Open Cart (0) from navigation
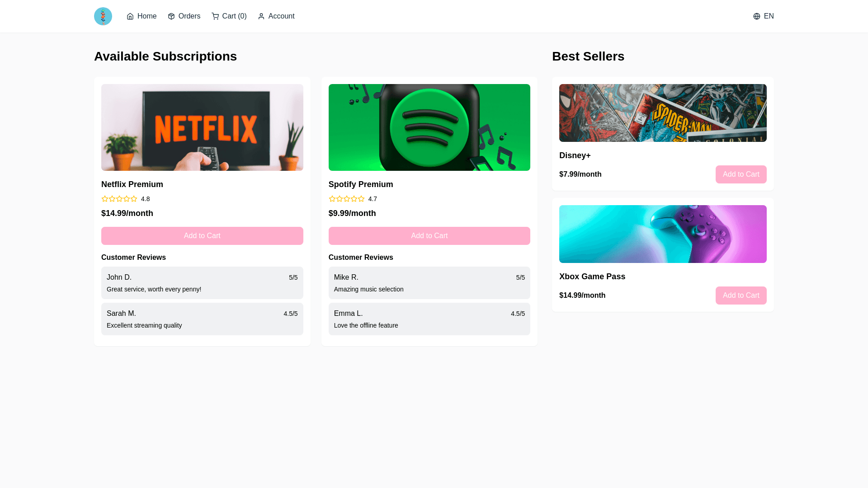 click(x=234, y=16)
